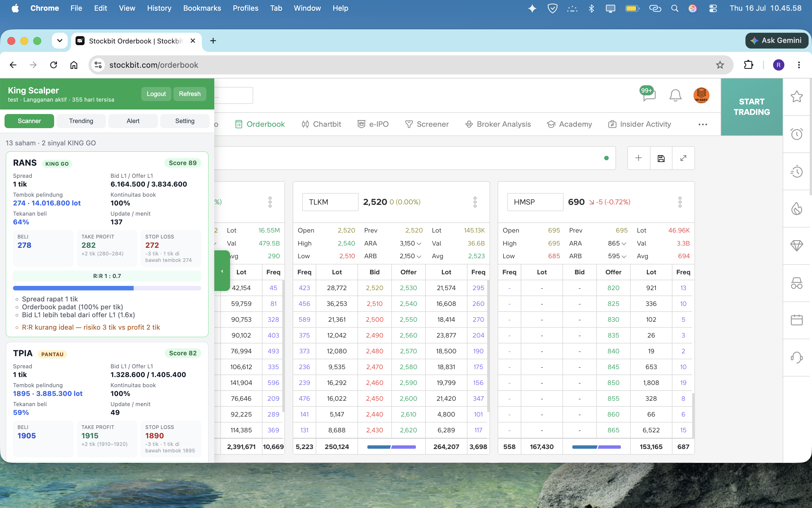The height and width of the screenshot is (508, 812).
Task: Open Ask Gemini button
Action: (776, 41)
